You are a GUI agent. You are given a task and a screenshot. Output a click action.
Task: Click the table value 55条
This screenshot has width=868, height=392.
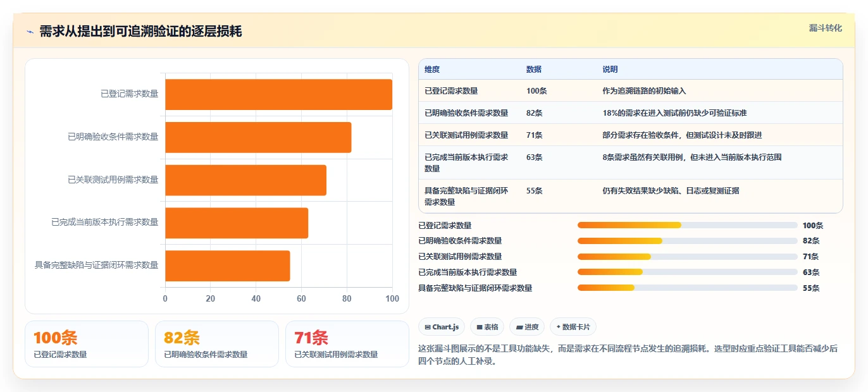pos(535,191)
